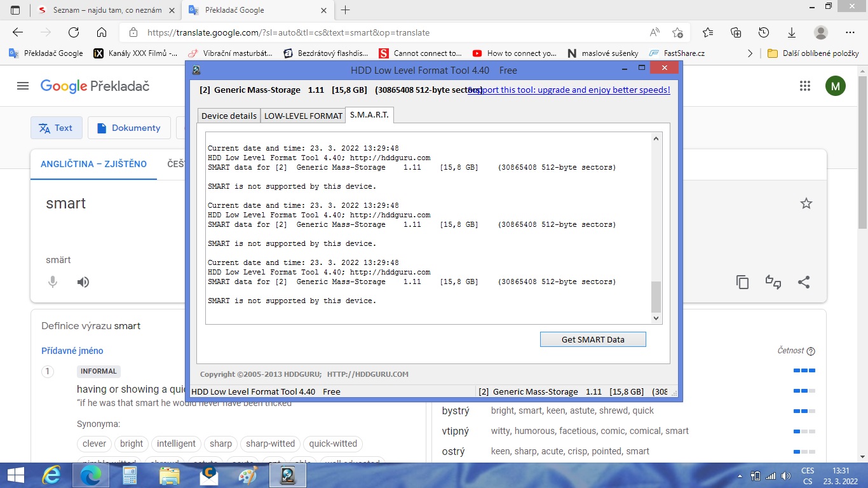
Task: Open the Favorites list icon
Action: tap(708, 32)
